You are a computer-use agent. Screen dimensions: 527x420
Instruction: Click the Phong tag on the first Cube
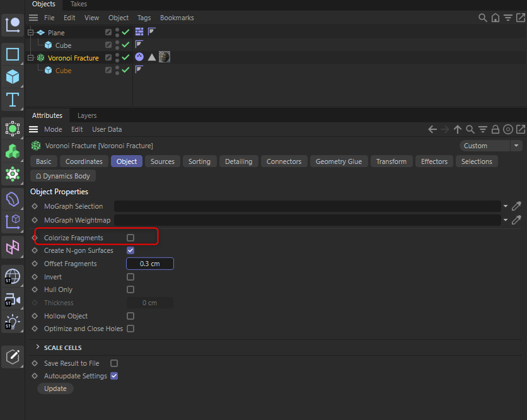139,45
